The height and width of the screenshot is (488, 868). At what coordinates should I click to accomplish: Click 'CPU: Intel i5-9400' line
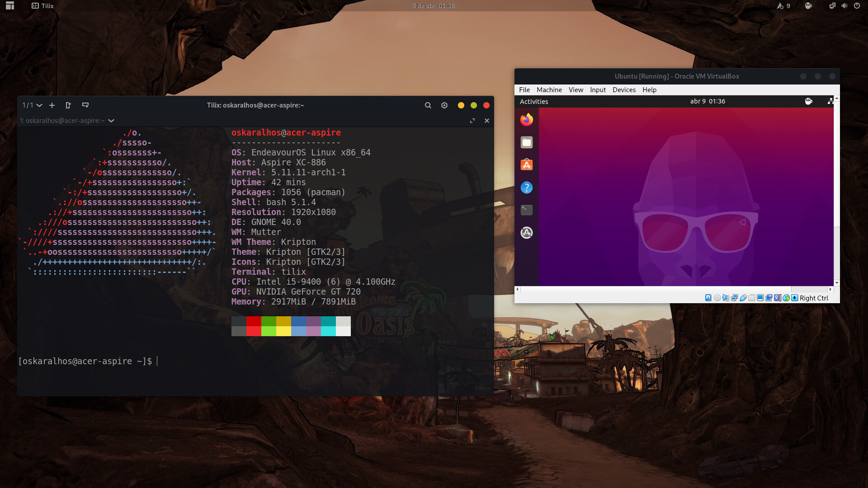pos(313,282)
